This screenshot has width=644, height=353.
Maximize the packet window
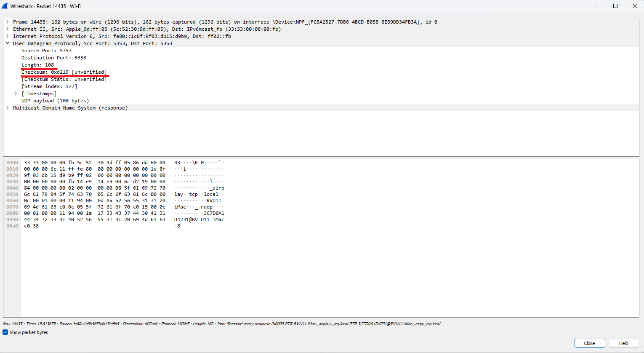point(615,6)
